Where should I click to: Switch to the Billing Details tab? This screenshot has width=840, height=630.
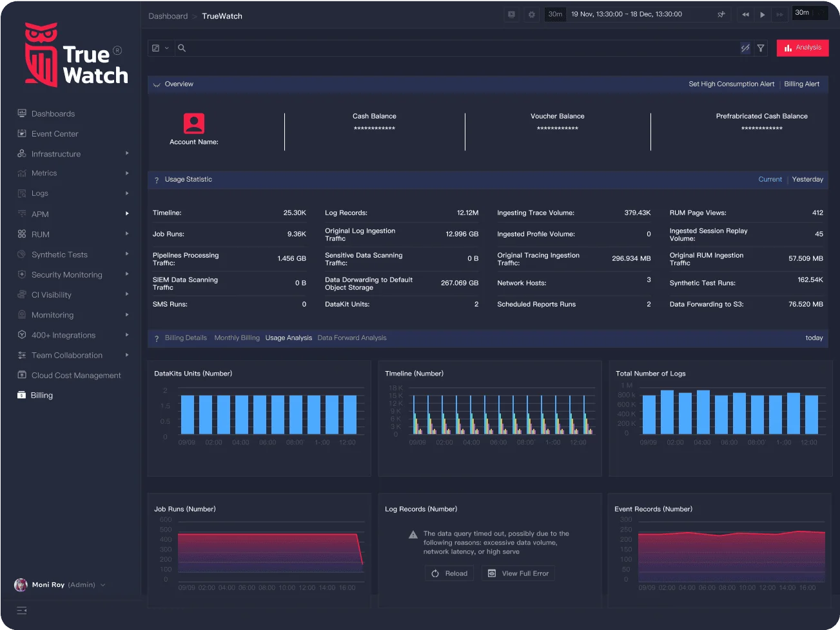(x=186, y=338)
